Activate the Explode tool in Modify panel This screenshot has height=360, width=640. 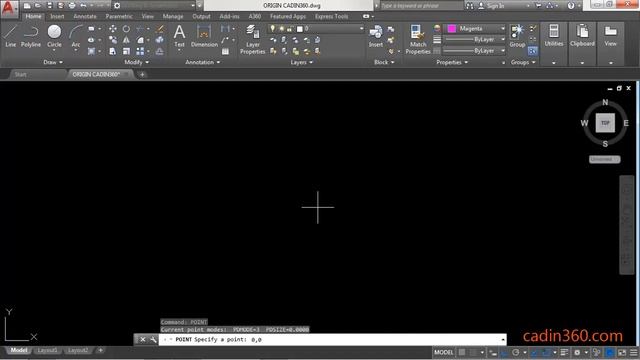(160, 40)
